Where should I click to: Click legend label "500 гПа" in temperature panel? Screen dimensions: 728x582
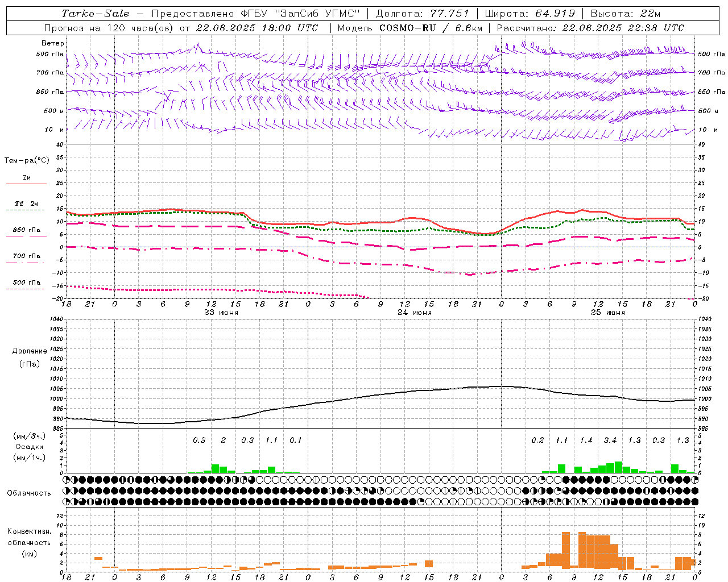click(x=27, y=282)
